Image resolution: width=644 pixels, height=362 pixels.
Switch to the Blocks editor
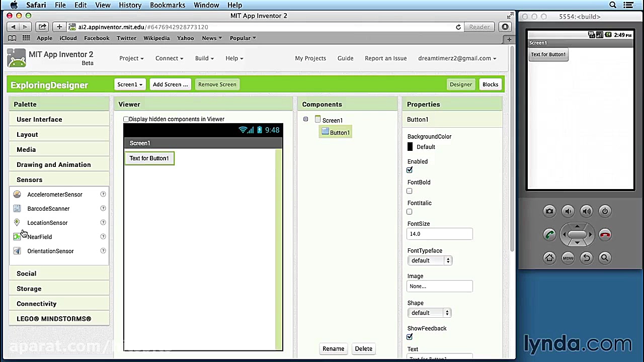(490, 84)
